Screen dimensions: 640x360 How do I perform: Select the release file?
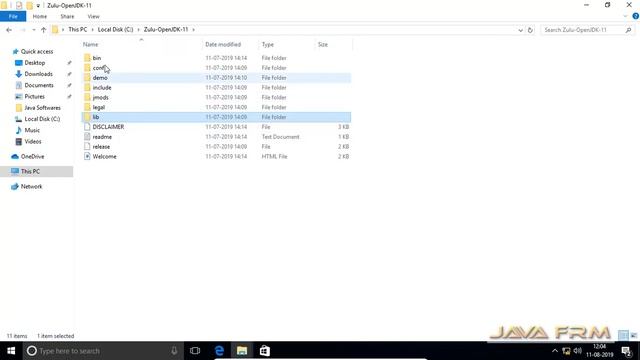tap(101, 147)
